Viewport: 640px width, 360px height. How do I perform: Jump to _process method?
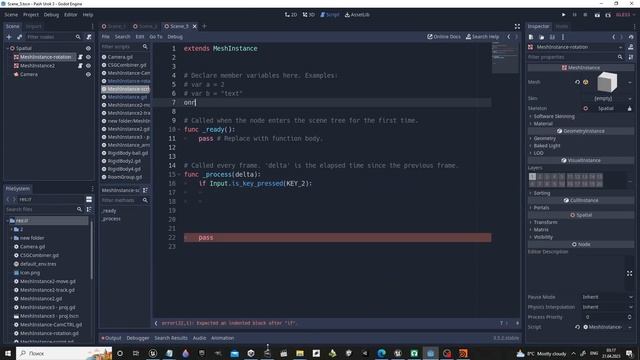111,219
